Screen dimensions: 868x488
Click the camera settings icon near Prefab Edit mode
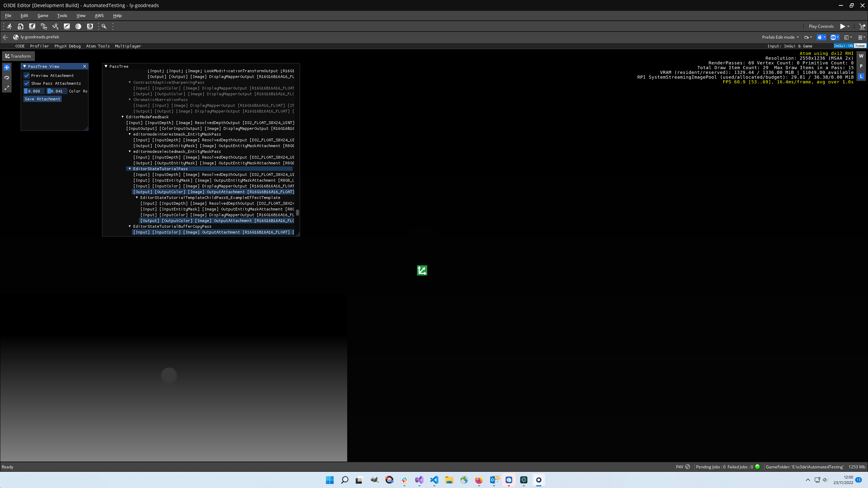pyautogui.click(x=807, y=38)
